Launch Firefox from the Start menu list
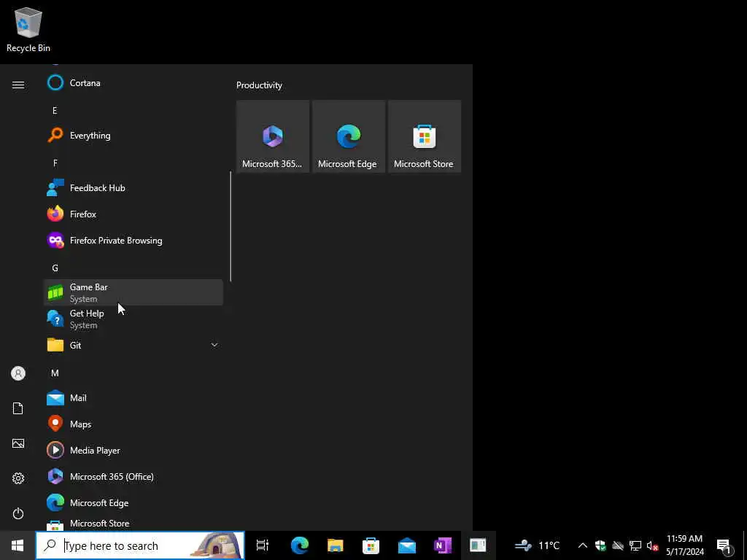The width and height of the screenshot is (747, 560). coord(133,214)
